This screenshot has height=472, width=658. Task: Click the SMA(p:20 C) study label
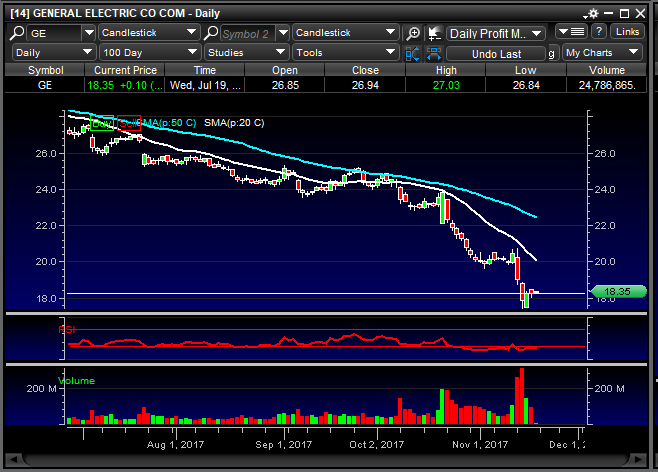[234, 123]
